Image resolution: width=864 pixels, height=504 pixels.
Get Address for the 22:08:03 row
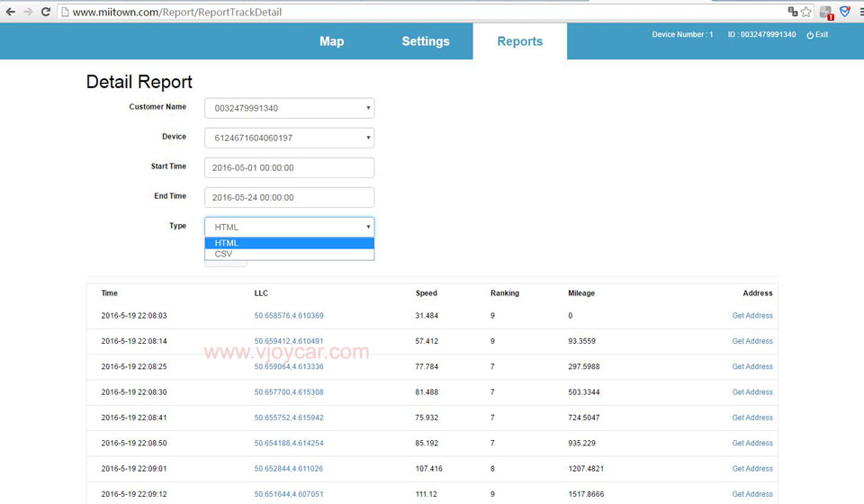point(751,316)
